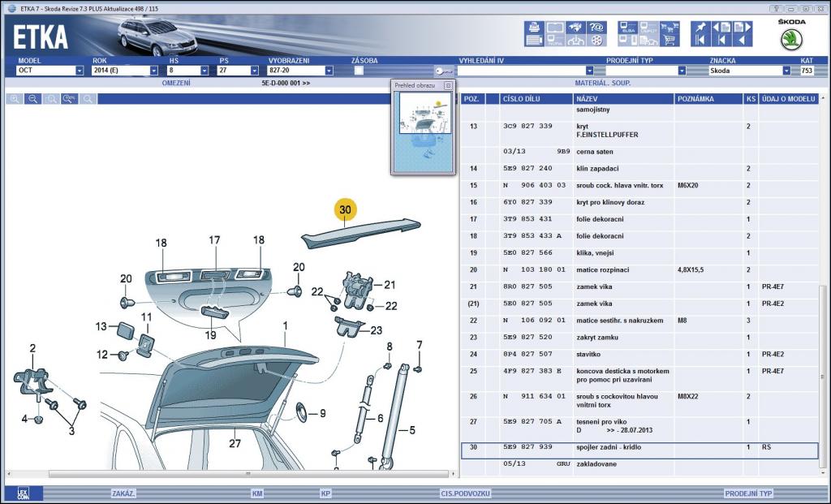This screenshot has height=504, width=831.
Task: Click the highlighted callout 30 on diagram
Action: tap(345, 210)
